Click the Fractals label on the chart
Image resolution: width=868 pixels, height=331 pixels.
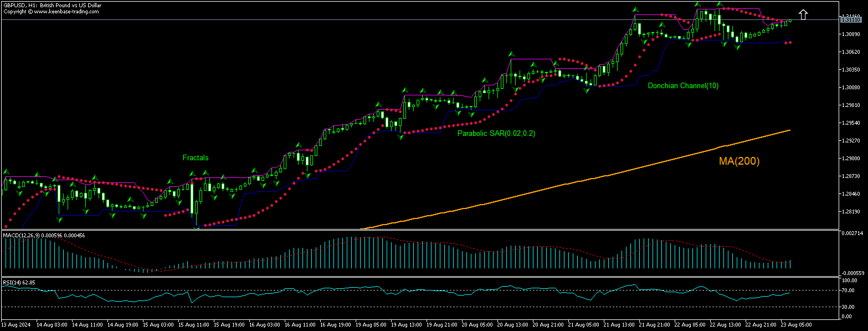tap(196, 158)
